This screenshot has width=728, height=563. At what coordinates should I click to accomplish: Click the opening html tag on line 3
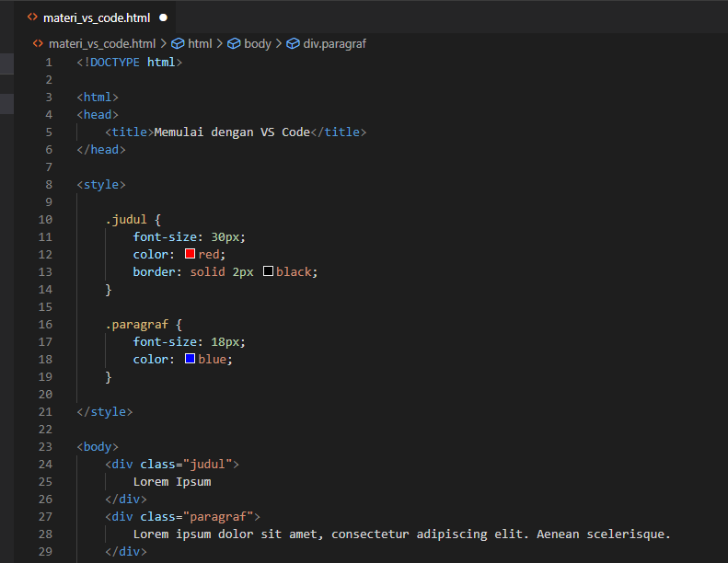(x=98, y=97)
